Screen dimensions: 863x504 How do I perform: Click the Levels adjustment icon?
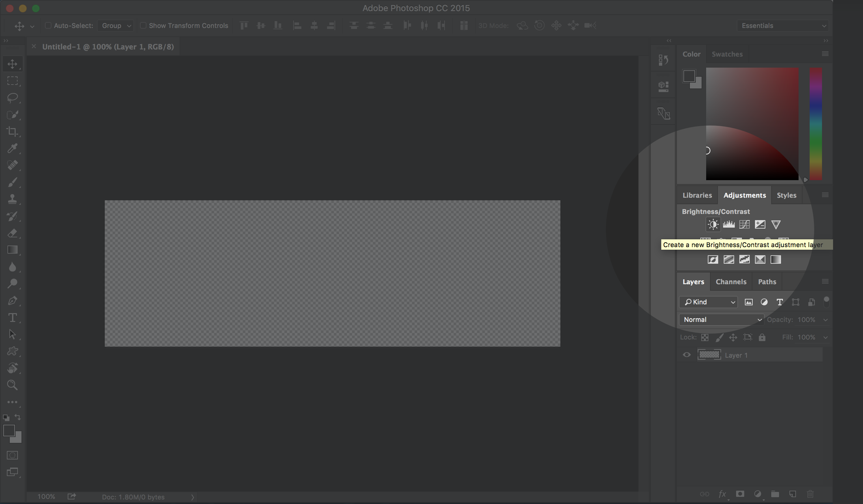728,224
